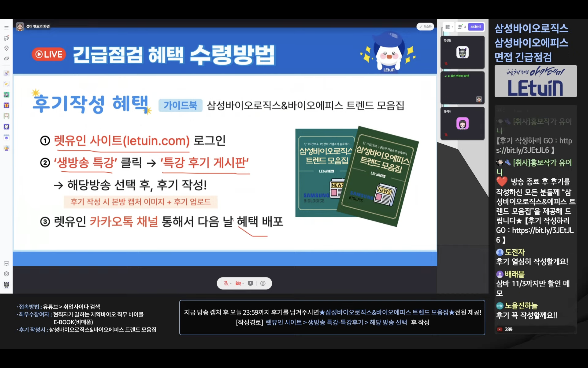Open the settings gear in left sidebar
Image resolution: width=588 pixels, height=368 pixels.
7,274
